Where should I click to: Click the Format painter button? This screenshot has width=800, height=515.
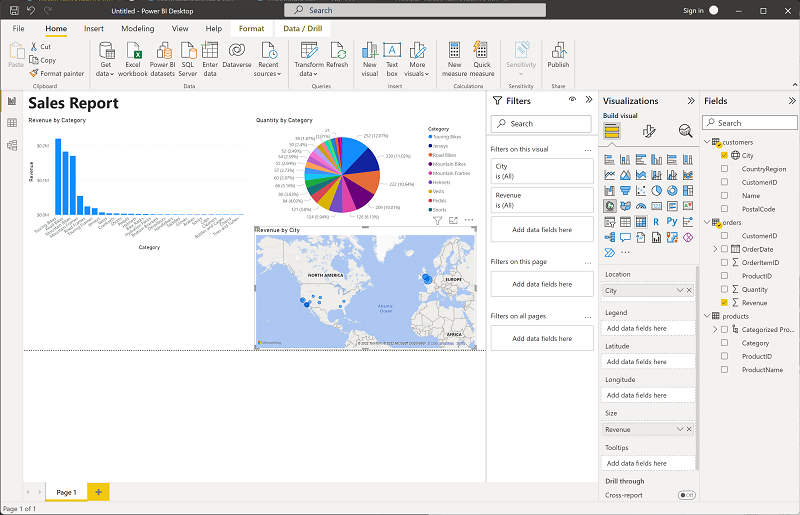click(57, 73)
